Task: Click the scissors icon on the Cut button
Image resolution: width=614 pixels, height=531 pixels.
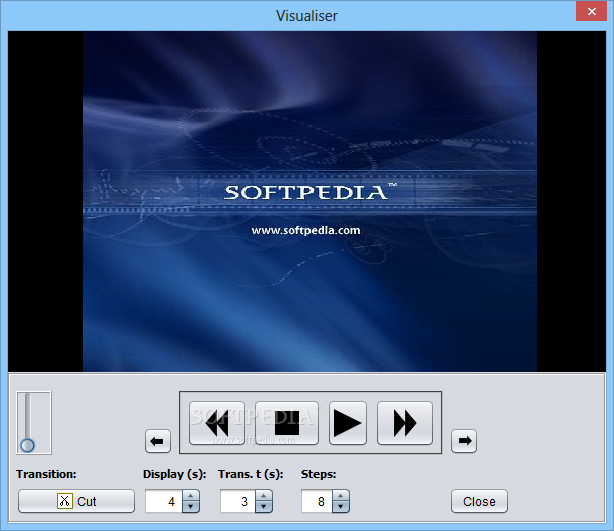Action: pyautogui.click(x=65, y=501)
